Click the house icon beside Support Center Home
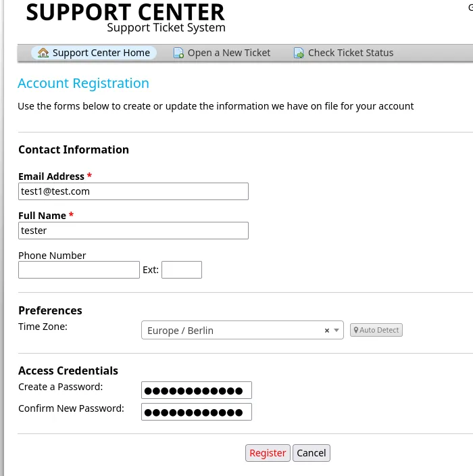Viewport: 473px width, 476px height. (43, 53)
